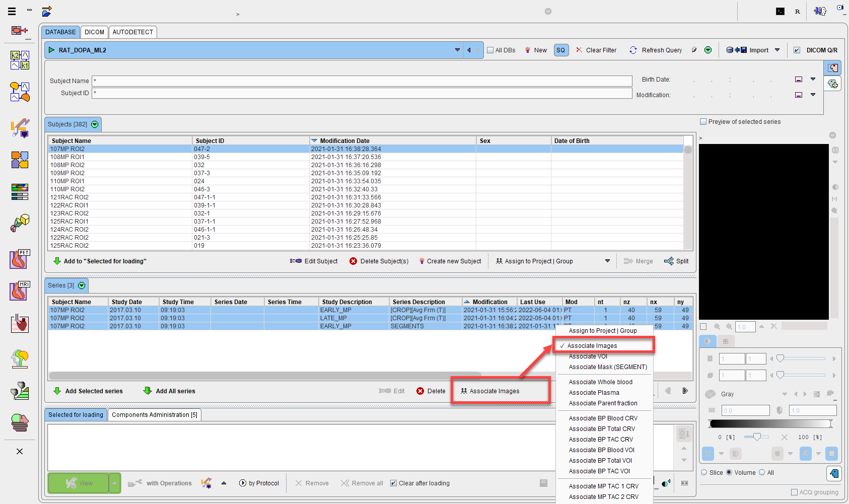Click Refresh Query
The height and width of the screenshot is (504, 849).
click(656, 50)
